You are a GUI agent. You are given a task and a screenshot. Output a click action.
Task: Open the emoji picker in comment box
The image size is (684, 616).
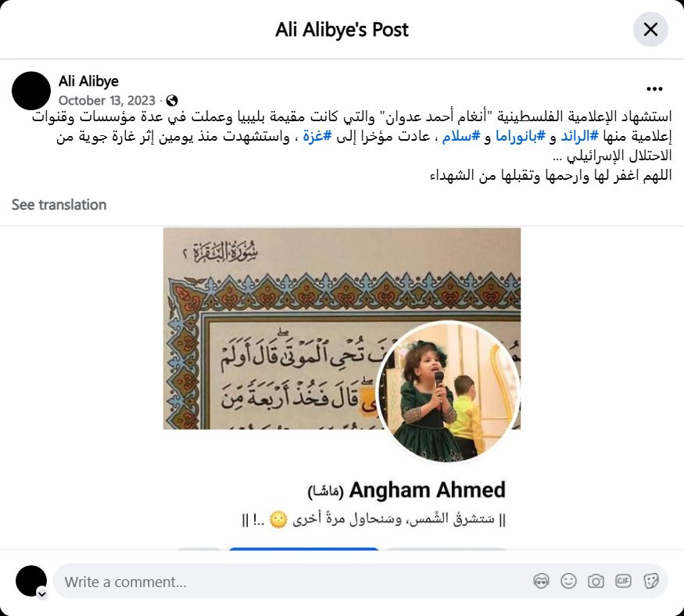[568, 581]
